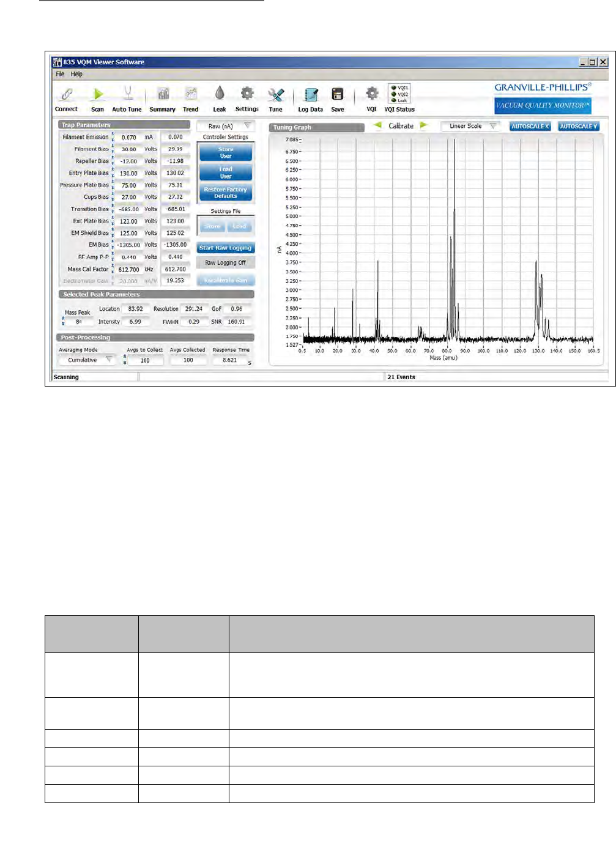
Task: Click the Raw Logging Off status label
Action: pyautogui.click(x=226, y=262)
